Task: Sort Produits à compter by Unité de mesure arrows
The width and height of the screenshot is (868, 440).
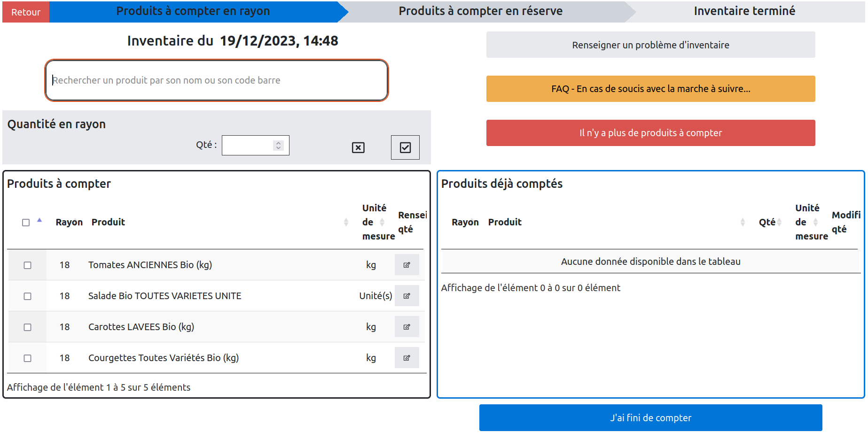Action: 382,222
